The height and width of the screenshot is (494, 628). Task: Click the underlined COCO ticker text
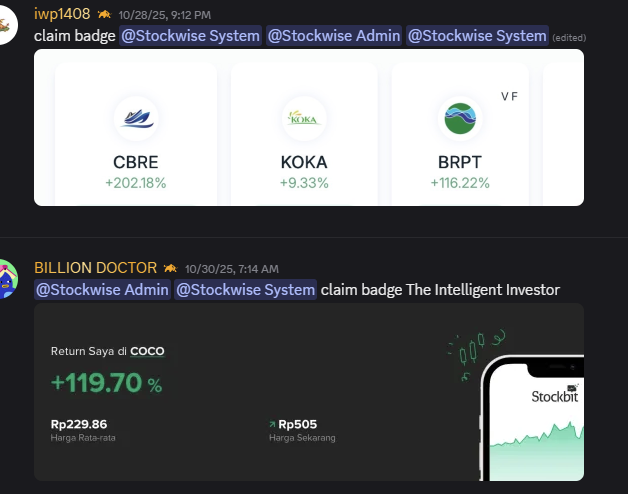pos(148,351)
